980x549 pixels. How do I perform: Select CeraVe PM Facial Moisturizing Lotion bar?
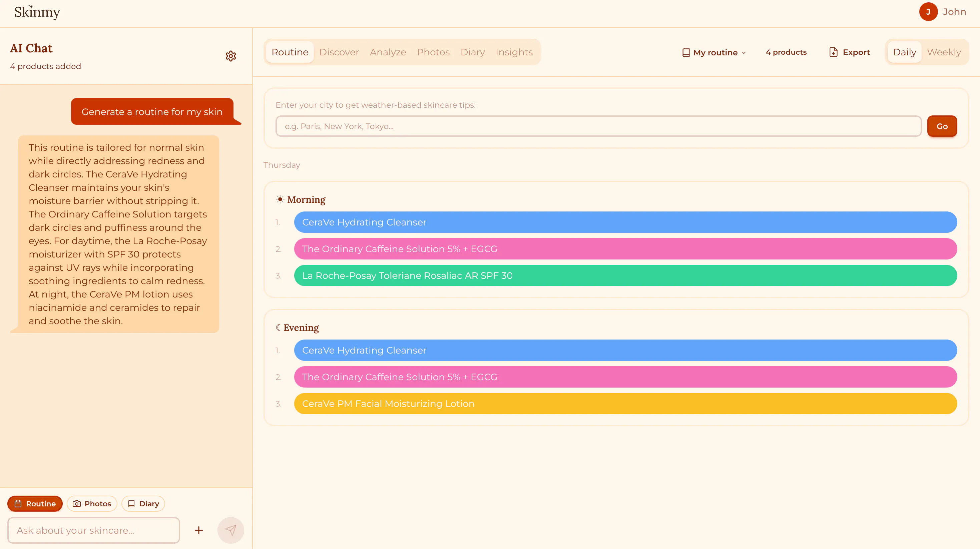(625, 403)
